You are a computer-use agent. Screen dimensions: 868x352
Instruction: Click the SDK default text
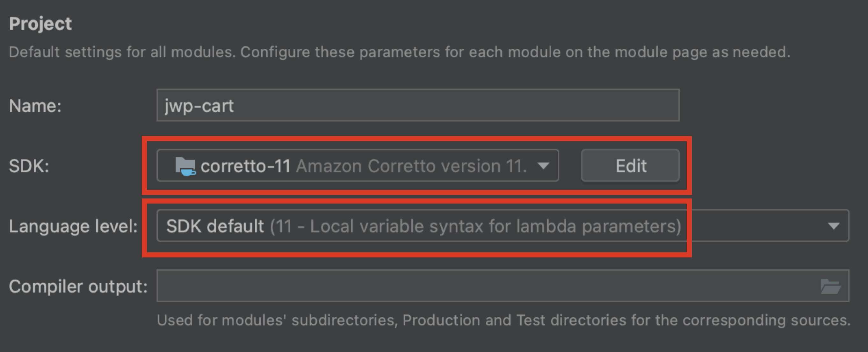pos(215,226)
